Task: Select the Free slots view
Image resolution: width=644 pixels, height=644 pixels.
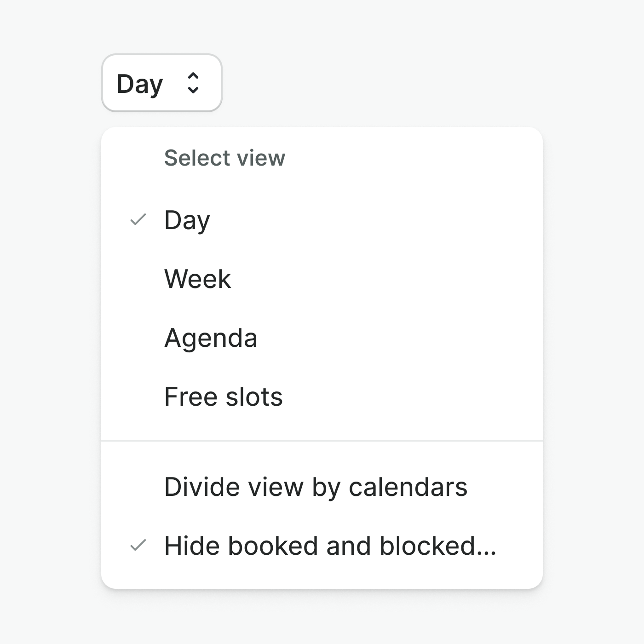Action: [x=224, y=397]
